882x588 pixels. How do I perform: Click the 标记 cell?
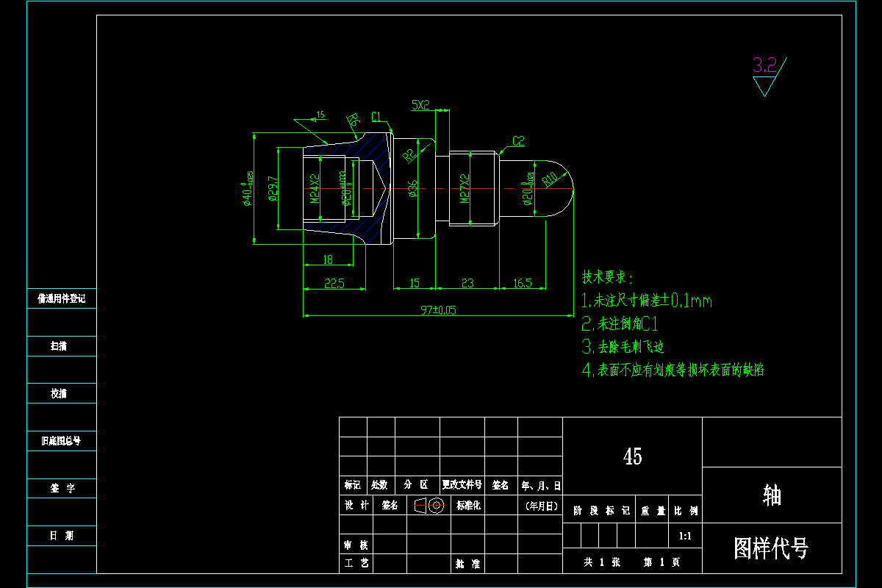pos(353,485)
